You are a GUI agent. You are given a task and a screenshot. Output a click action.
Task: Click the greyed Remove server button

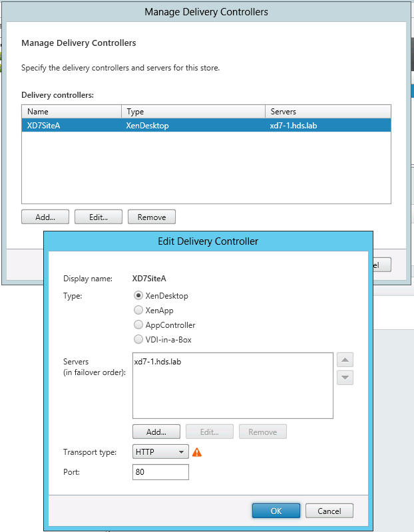click(262, 432)
